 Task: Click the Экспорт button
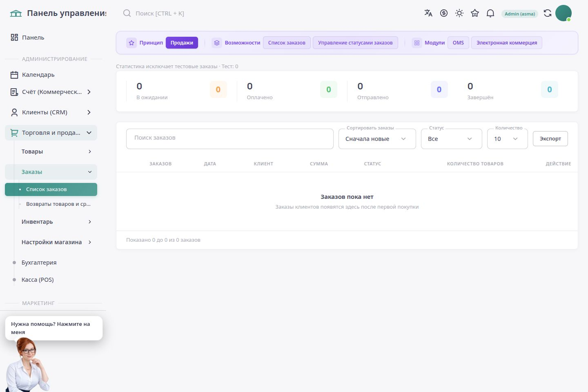pos(550,139)
